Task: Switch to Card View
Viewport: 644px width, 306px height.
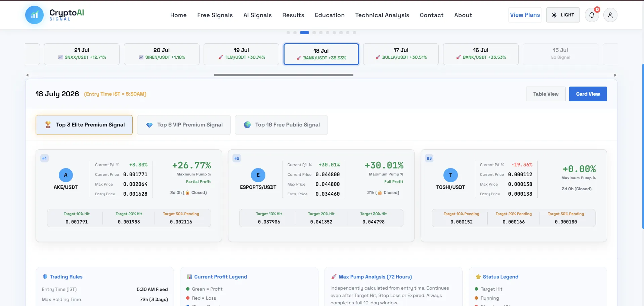Action: [588, 94]
